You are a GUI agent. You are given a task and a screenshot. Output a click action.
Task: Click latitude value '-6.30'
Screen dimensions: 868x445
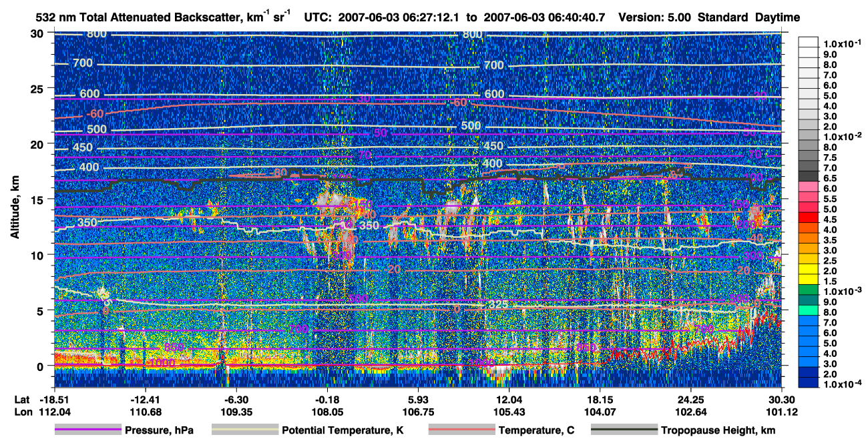[236, 400]
